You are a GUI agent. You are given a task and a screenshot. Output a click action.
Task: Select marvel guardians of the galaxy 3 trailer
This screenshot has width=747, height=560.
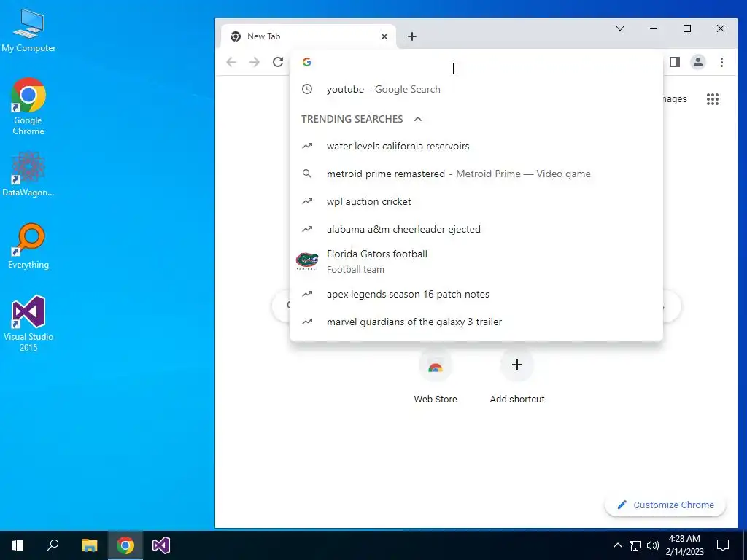pyautogui.click(x=476, y=322)
